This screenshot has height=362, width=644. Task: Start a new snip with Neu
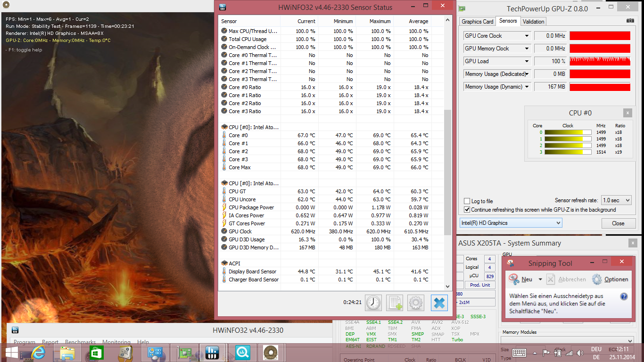pyautogui.click(x=521, y=280)
